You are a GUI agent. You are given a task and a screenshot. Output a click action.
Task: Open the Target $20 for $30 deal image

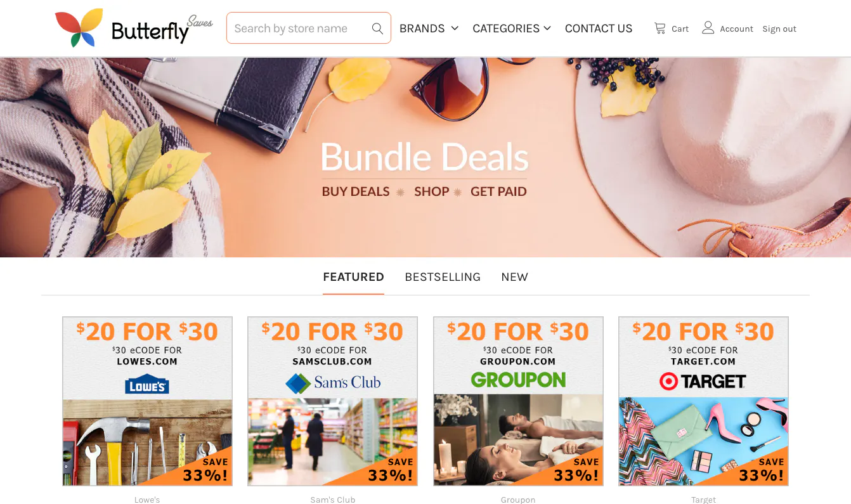click(703, 401)
